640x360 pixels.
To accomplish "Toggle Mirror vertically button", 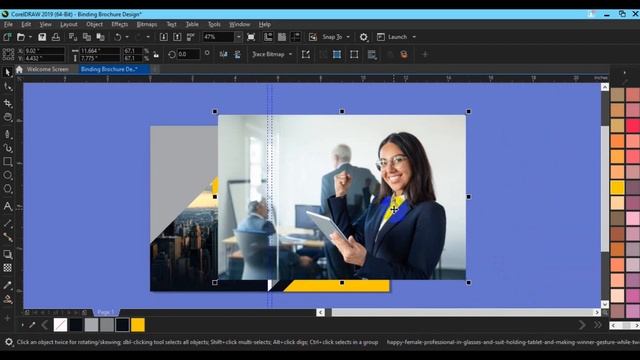I will (237, 54).
